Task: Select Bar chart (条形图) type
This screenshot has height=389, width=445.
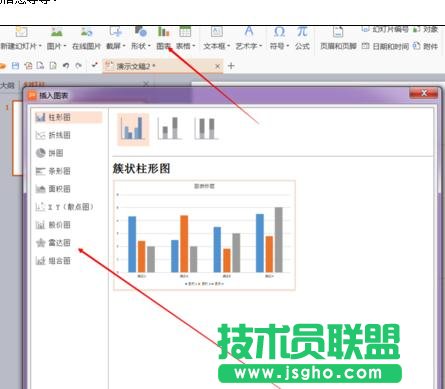Action: click(x=53, y=171)
